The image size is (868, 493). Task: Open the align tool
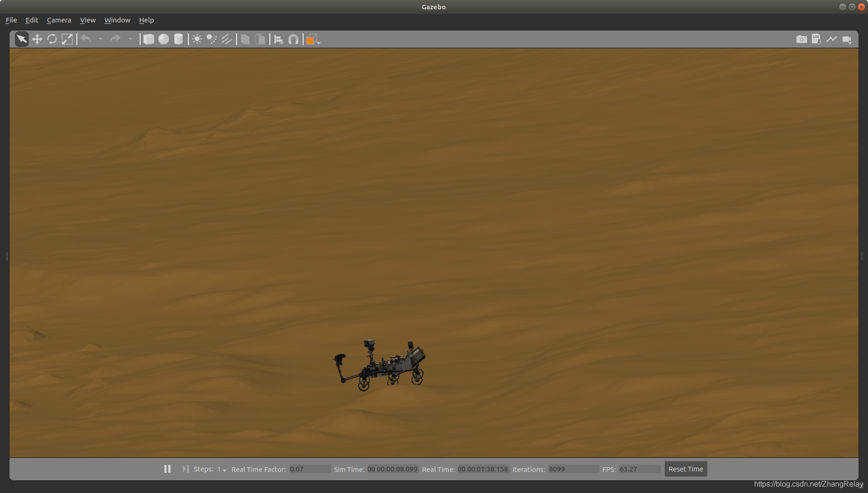(279, 40)
